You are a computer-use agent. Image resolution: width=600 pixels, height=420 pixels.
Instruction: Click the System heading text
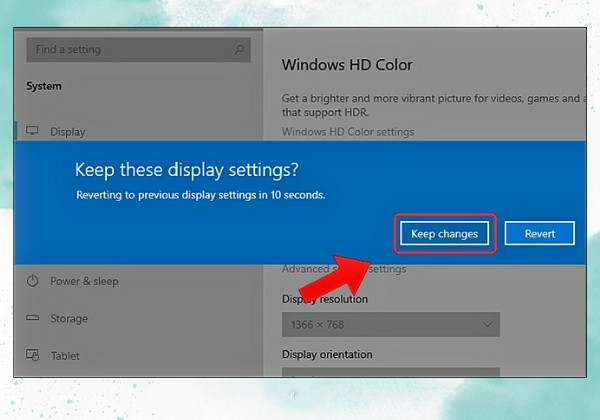point(44,86)
